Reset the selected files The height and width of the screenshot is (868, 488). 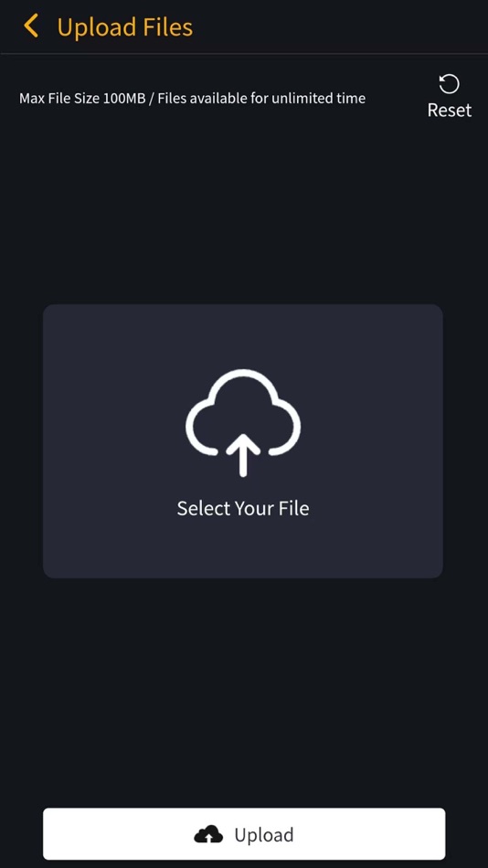point(450,96)
